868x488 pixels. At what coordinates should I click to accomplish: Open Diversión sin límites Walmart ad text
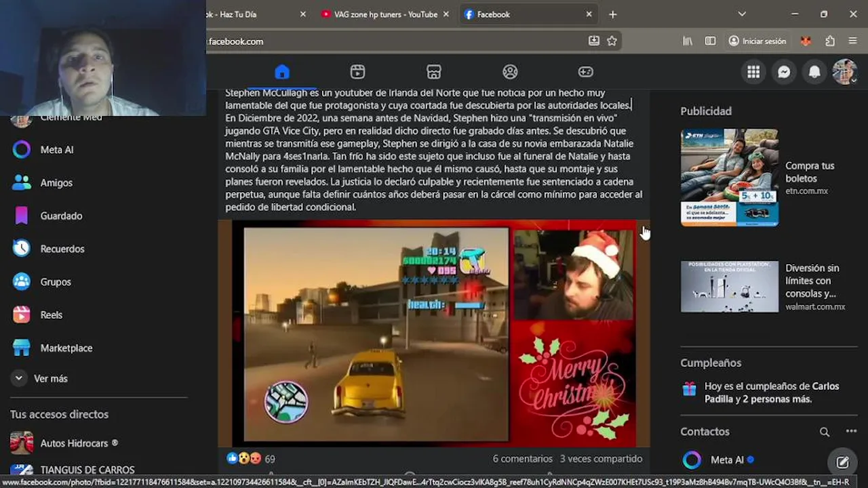[x=812, y=281]
